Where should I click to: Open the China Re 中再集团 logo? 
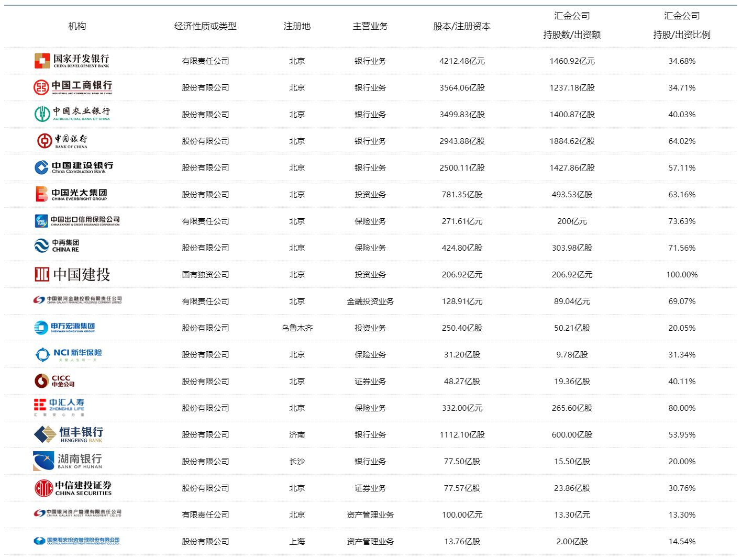pos(57,246)
